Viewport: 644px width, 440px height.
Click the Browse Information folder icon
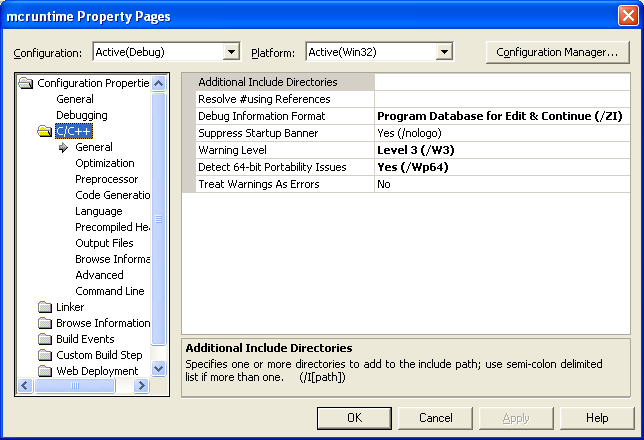coord(44,323)
